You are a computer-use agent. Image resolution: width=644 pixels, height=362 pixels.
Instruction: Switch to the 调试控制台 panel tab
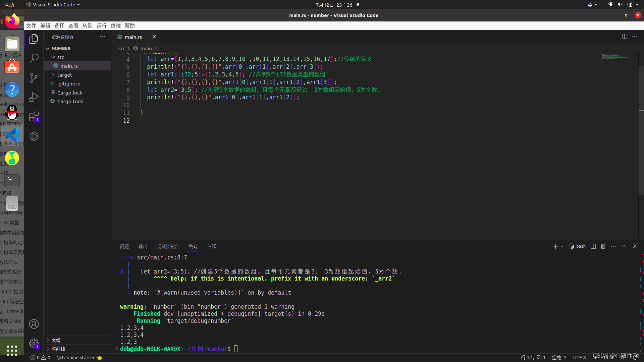[168, 246]
